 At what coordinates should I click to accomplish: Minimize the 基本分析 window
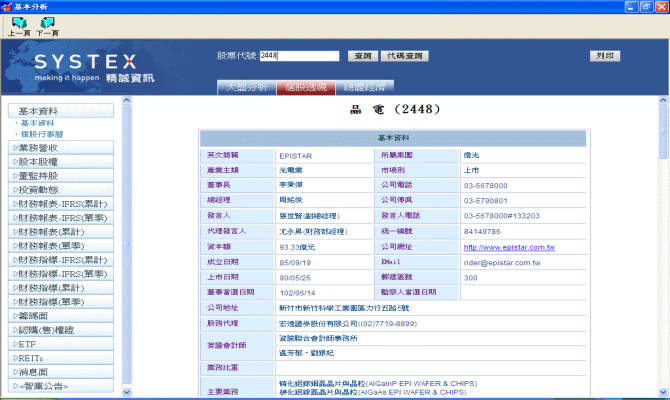[x=632, y=6]
